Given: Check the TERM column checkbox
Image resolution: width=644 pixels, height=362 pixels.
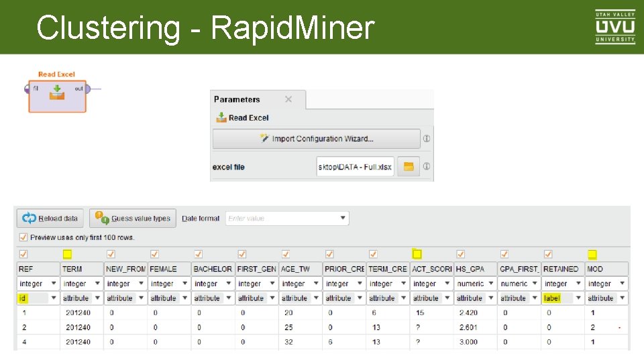Looking at the screenshot, I should 67,255.
